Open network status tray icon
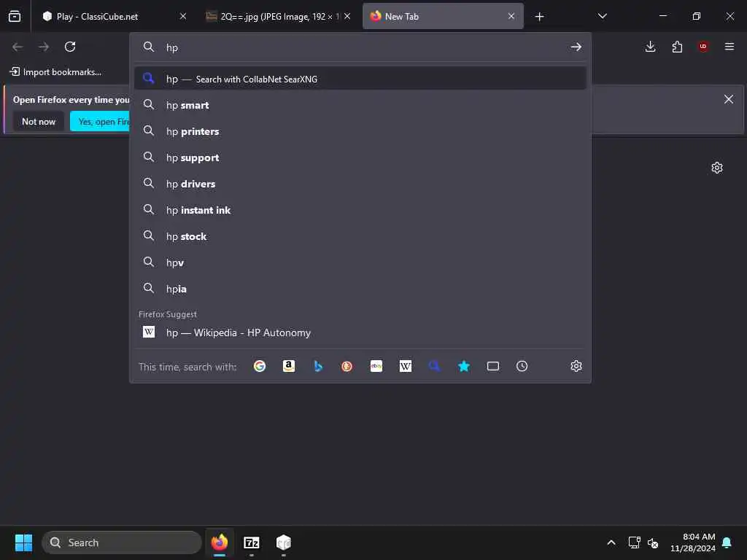 tap(634, 542)
